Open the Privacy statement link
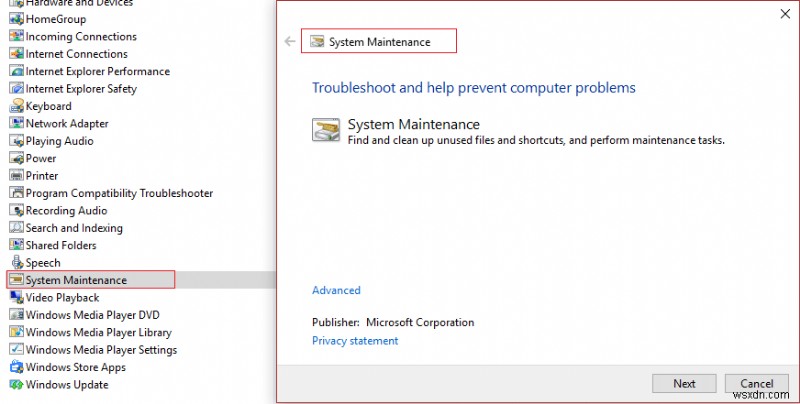This screenshot has width=800, height=404. [x=355, y=341]
